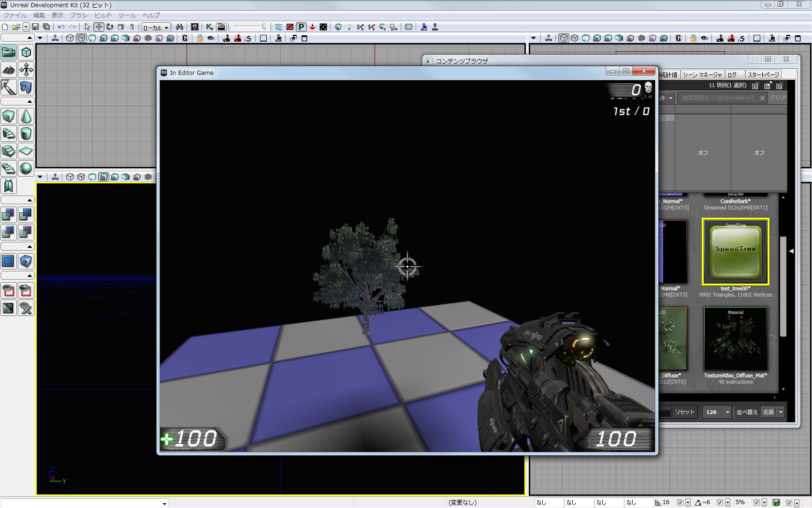
Task: Switch to the シーン マネージャ tab
Action: point(702,75)
